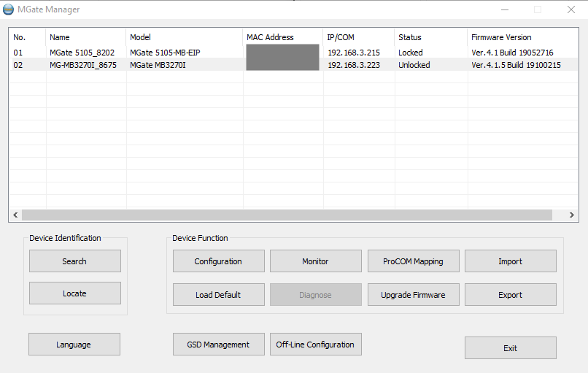Sort by the MAC Address column header

(283, 37)
